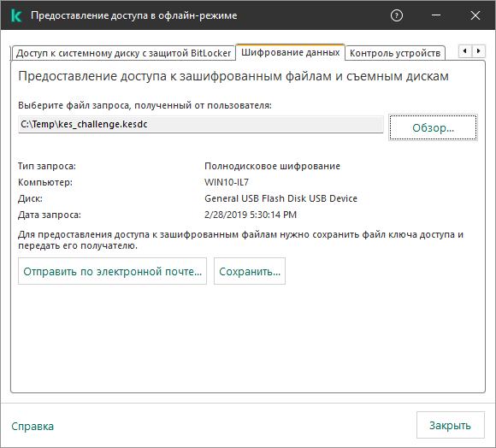Close the window with the X icon
Screen dimensions: 496x448
(475, 15)
